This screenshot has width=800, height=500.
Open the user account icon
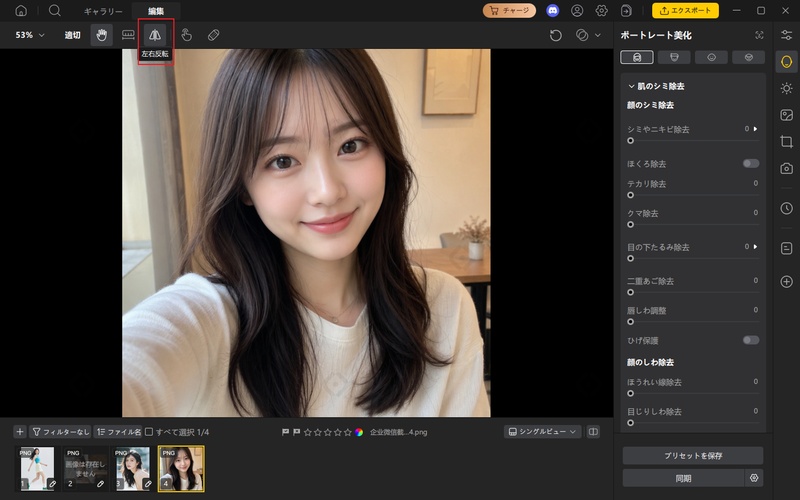(x=577, y=11)
